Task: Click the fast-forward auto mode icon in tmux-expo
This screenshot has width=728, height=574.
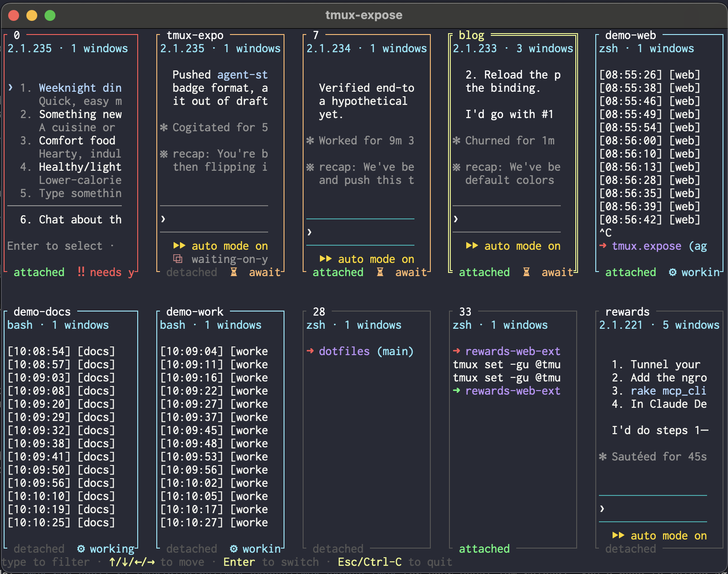Action: pos(179,246)
